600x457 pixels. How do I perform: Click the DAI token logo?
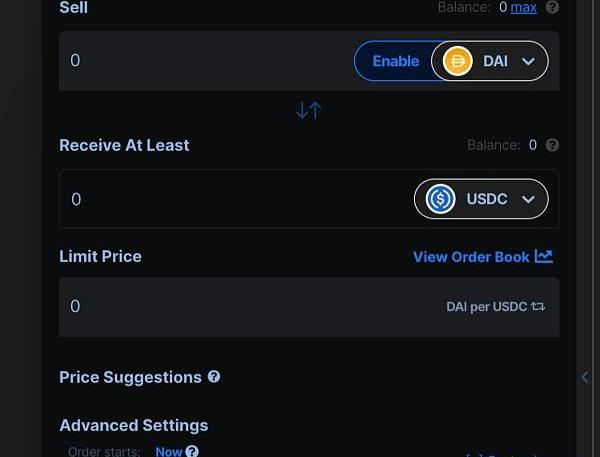click(458, 61)
